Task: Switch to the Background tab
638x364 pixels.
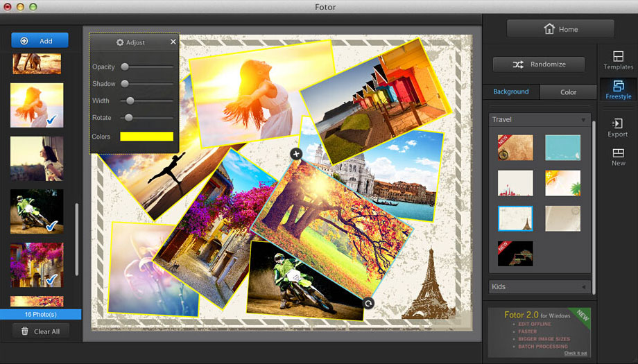Action: click(510, 92)
